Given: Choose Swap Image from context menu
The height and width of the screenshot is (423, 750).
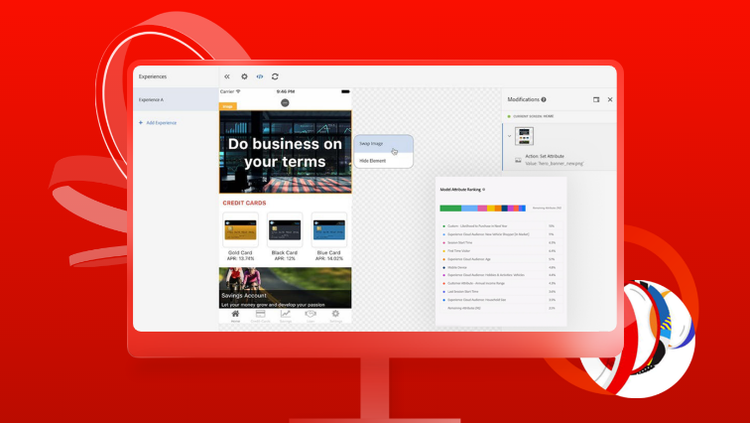Looking at the screenshot, I should click(x=384, y=144).
